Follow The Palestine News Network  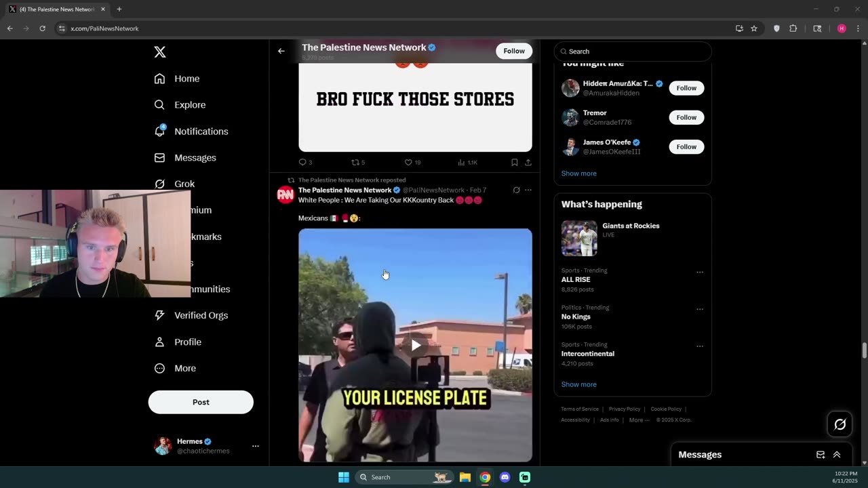(x=514, y=51)
